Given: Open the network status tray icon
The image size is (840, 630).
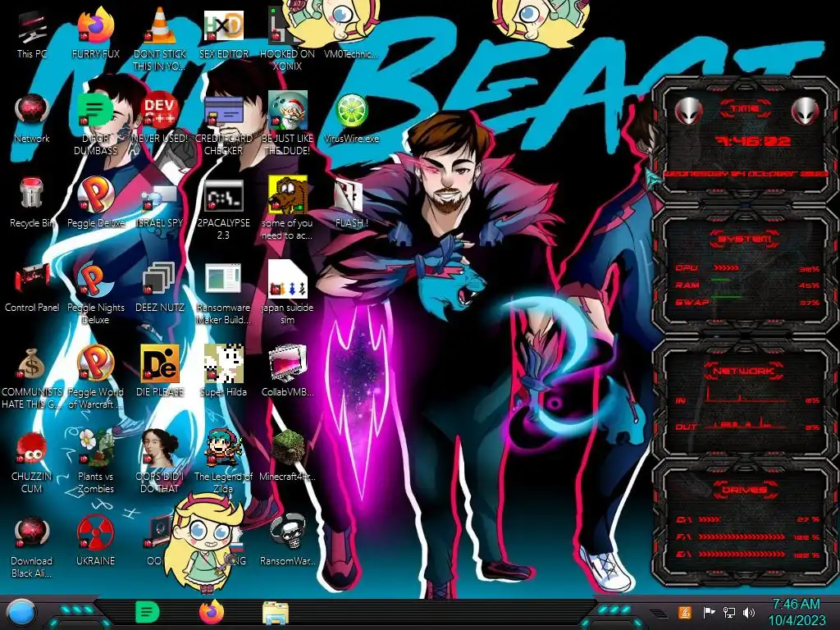Looking at the screenshot, I should [x=729, y=612].
